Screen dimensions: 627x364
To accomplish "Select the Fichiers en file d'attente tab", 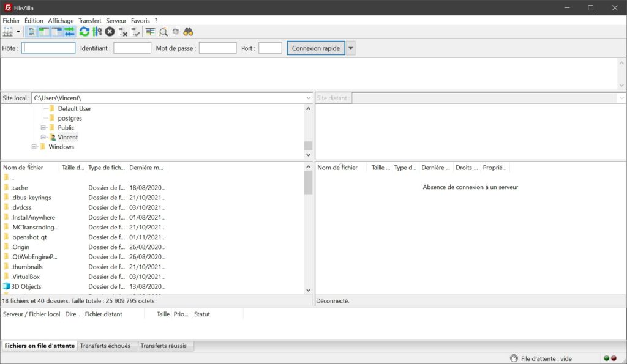I will pyautogui.click(x=40, y=346).
